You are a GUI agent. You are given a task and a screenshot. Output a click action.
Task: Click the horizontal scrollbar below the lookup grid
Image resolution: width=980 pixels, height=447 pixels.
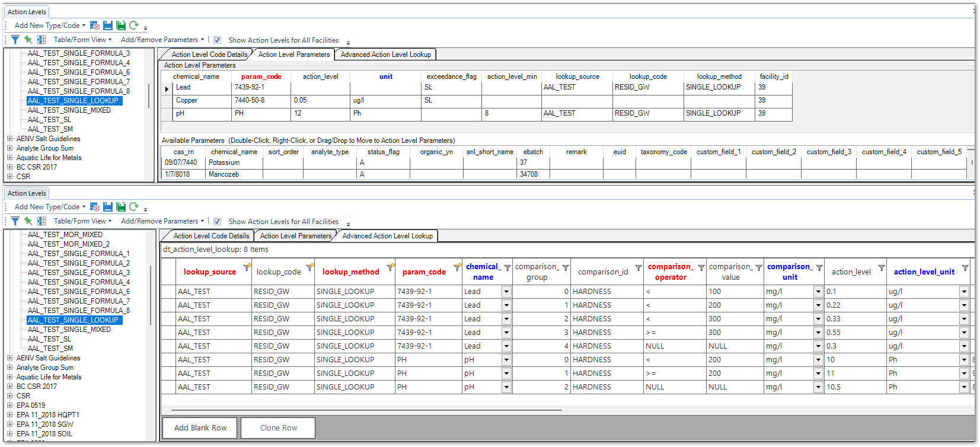coord(366,410)
